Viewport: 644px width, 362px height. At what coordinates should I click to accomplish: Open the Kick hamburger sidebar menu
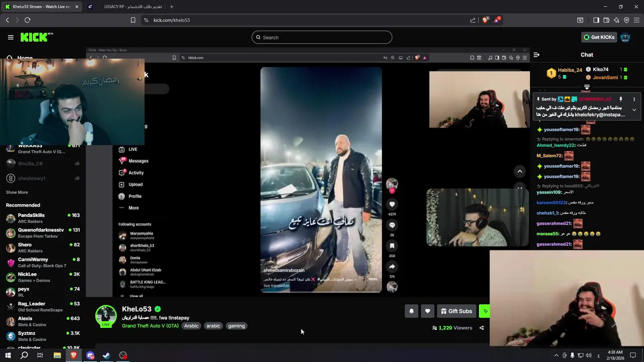coord(11,37)
